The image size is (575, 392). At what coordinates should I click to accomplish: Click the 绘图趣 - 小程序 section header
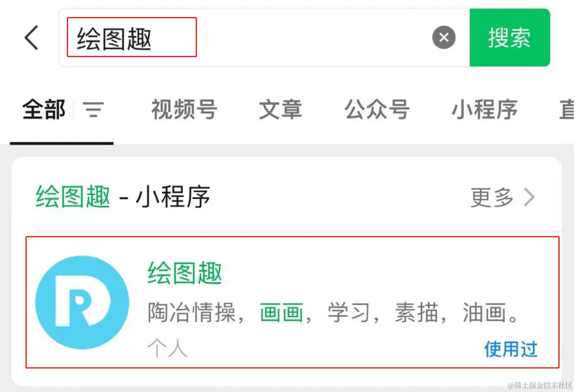pos(123,197)
